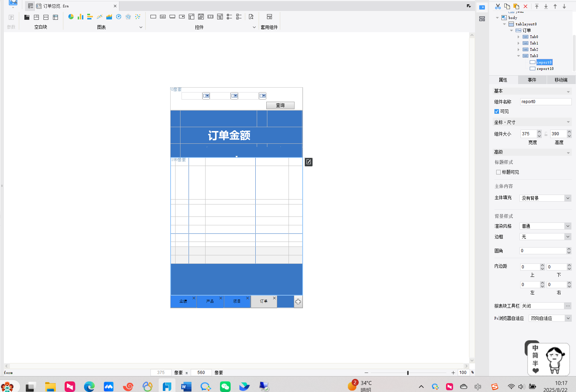Select the 项目 tab in the form

pos(237,301)
